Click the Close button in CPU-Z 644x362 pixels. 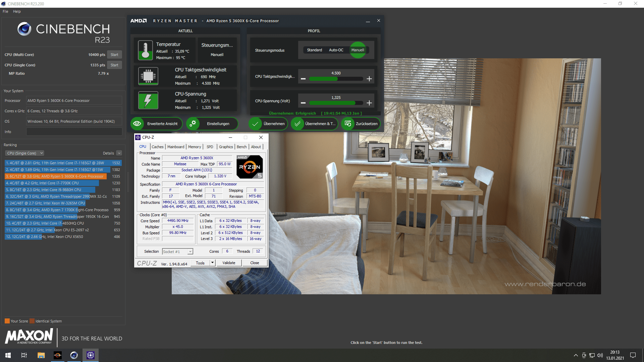point(255,263)
